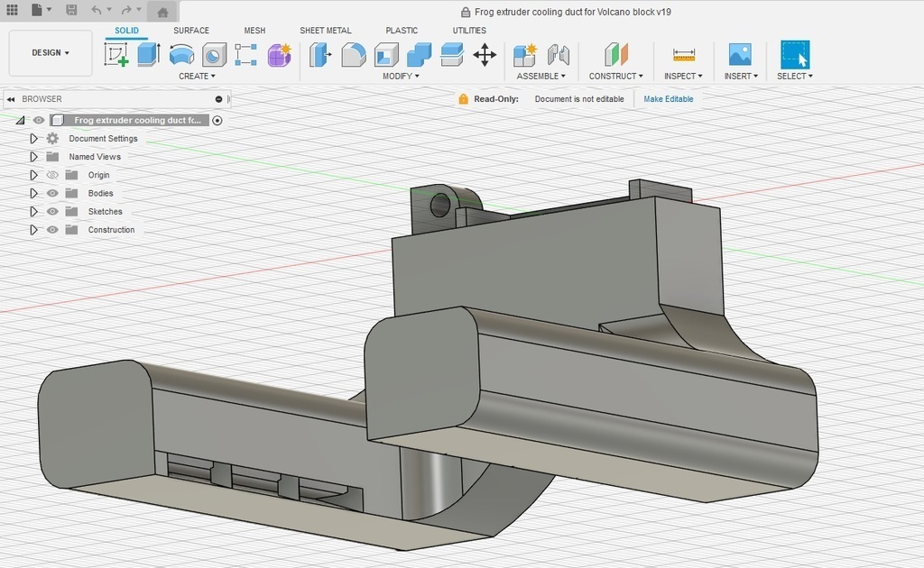924x568 pixels.
Task: Click the Extrude tool icon
Action: coord(148,55)
